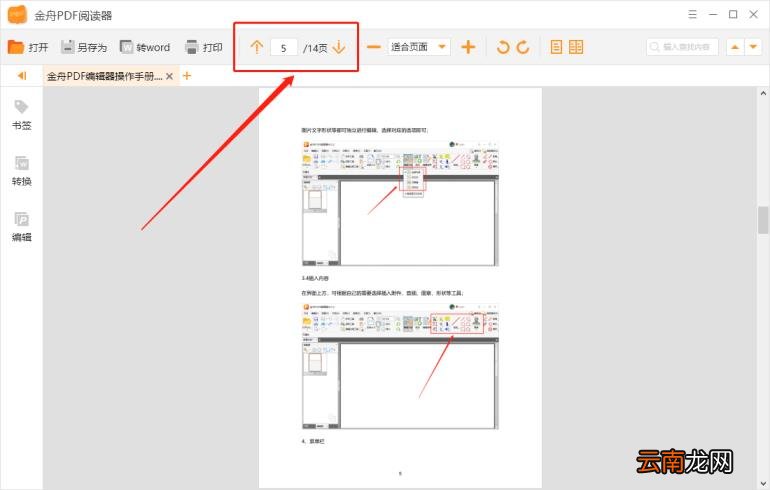This screenshot has height=490, width=770.
Task: Click the page number field showing 5
Action: click(x=284, y=48)
